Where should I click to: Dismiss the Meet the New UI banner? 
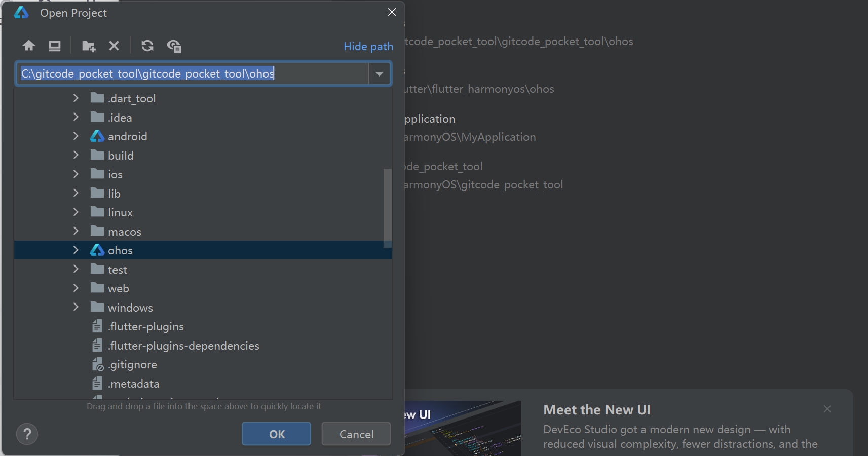(827, 409)
